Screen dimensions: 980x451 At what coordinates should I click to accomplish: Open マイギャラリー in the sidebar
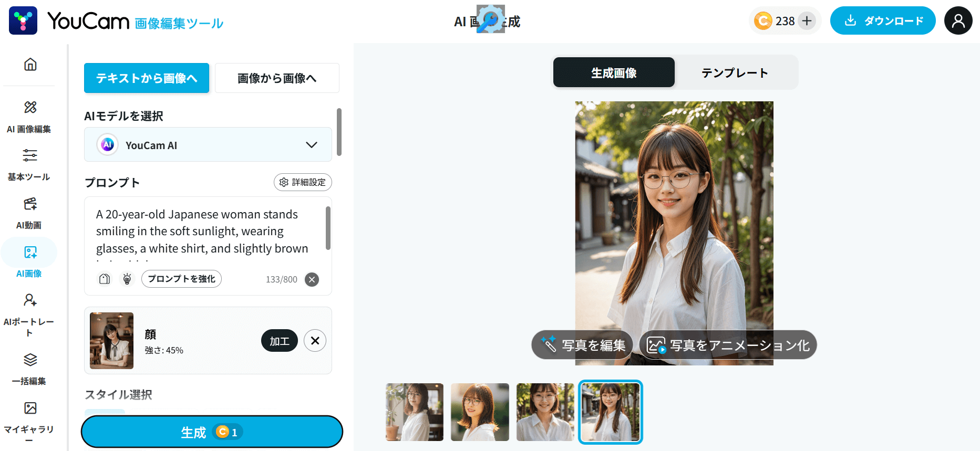point(29,422)
